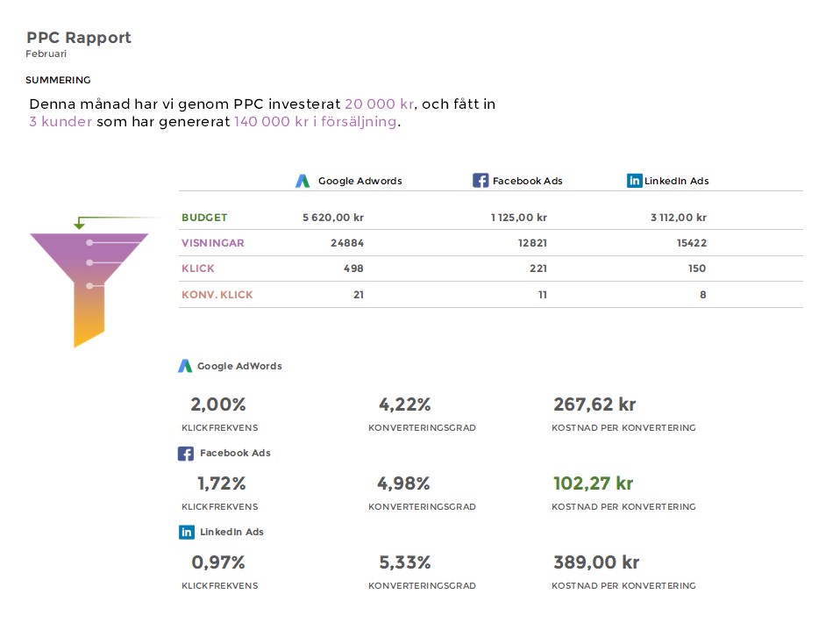
Task: Click the highlighted 3 kunder text
Action: (x=61, y=122)
